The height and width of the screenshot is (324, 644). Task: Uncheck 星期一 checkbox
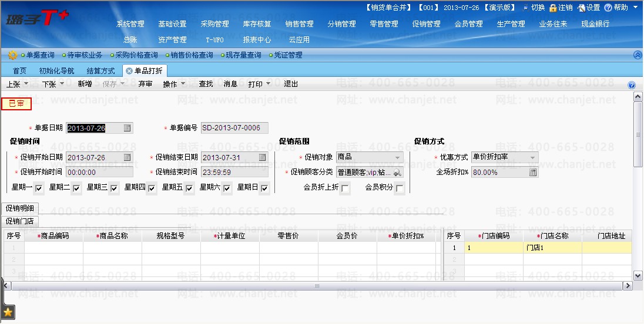point(39,188)
